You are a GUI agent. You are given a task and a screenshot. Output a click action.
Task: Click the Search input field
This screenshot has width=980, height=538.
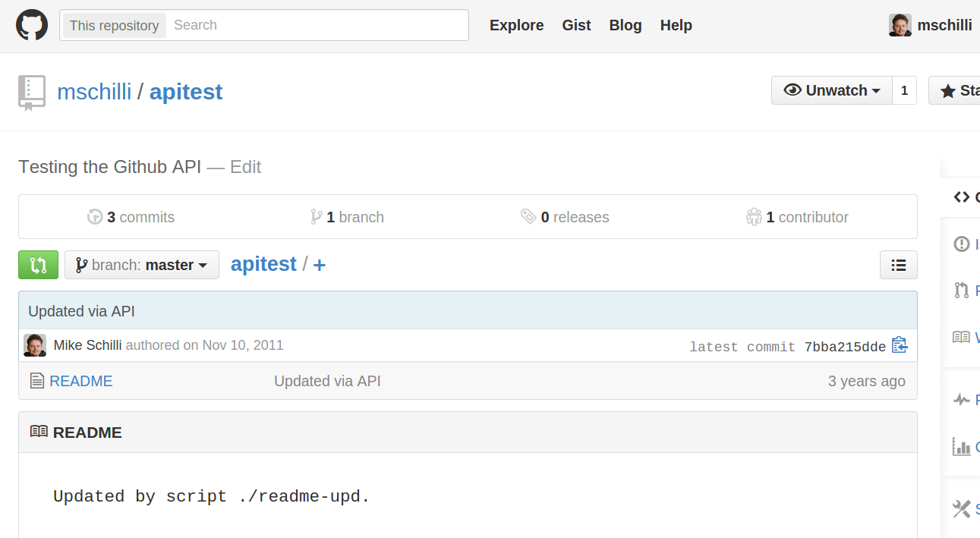point(317,25)
